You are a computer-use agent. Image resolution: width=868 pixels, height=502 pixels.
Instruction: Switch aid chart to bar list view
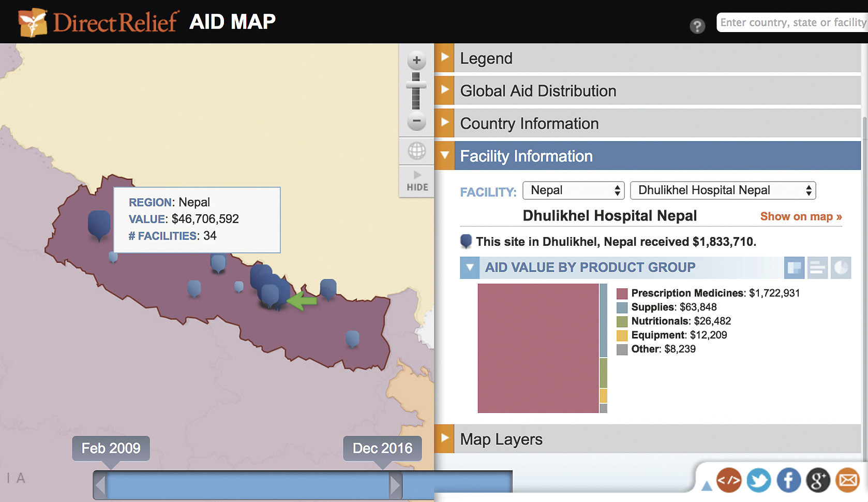coord(817,268)
